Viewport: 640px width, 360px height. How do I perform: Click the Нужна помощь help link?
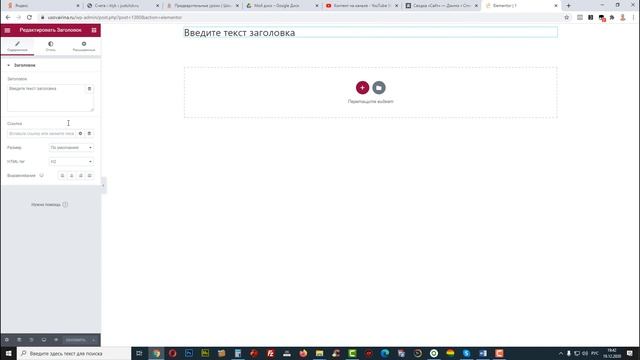[49, 204]
